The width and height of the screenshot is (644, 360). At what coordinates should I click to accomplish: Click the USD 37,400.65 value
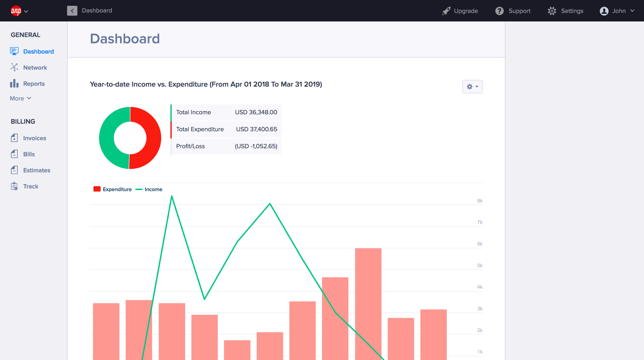[256, 129]
